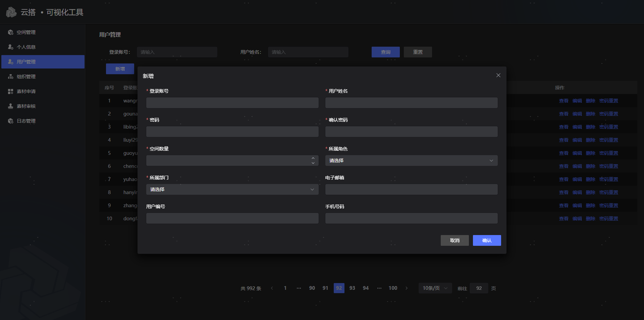The image size is (644, 320).
Task: Select 用户管理 in the sidebar menu
Action: pos(43,62)
